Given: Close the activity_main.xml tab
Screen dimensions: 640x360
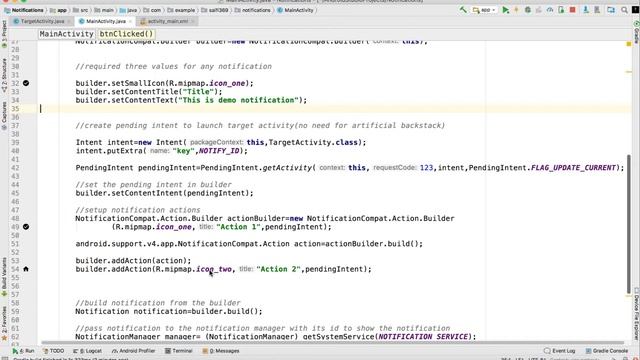Looking at the screenshot, I should pos(193,21).
